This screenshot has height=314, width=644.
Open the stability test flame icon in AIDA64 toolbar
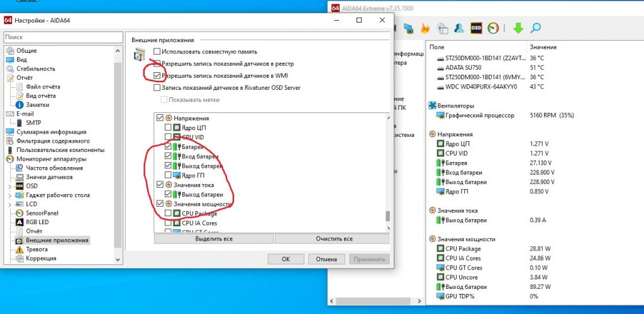click(425, 28)
